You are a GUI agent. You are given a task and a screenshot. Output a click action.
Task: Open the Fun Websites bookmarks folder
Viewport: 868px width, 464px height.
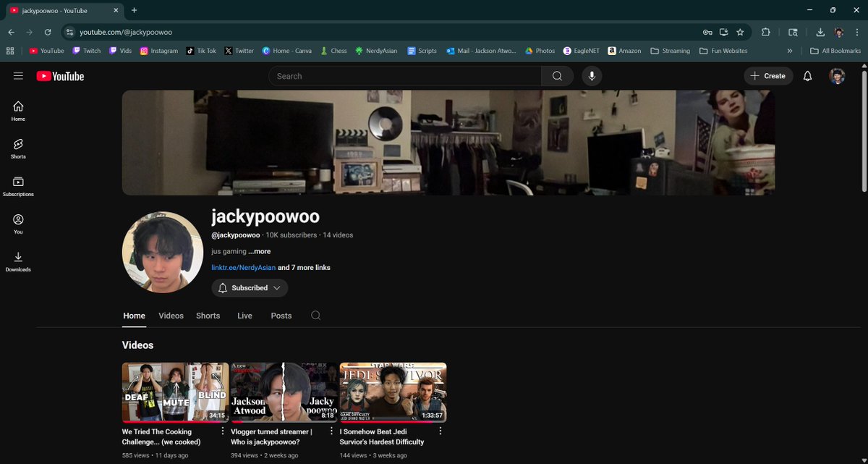[x=723, y=51]
